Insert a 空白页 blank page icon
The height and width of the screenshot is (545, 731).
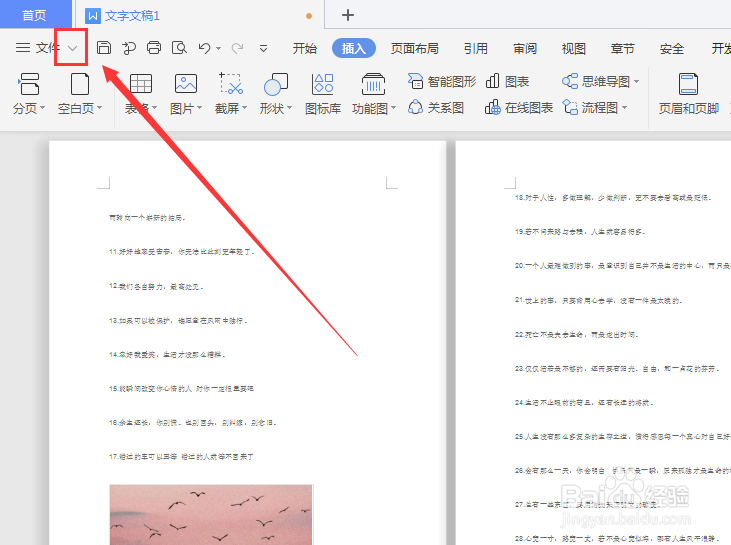[80, 84]
